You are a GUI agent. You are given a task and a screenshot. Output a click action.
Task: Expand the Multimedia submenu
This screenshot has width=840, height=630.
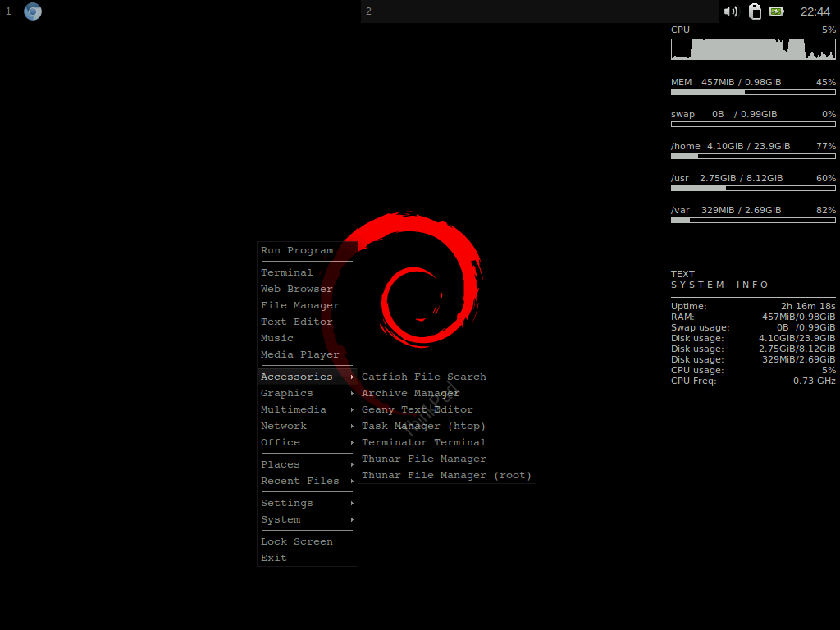point(307,409)
